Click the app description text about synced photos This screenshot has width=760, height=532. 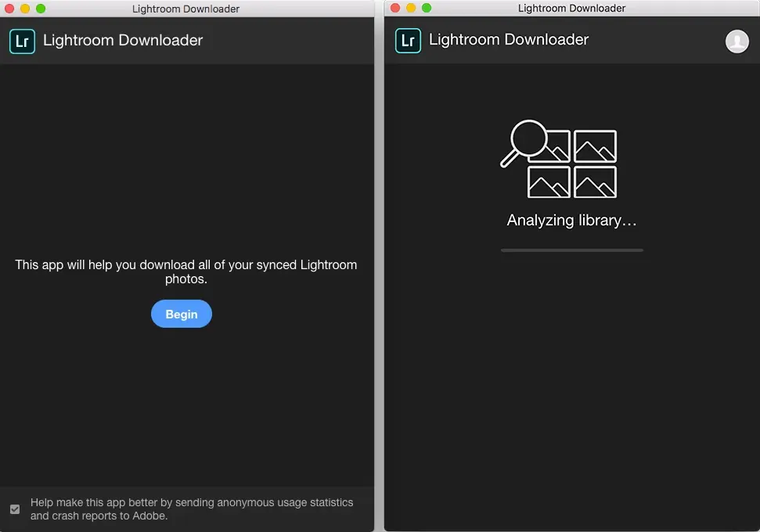[x=186, y=271]
